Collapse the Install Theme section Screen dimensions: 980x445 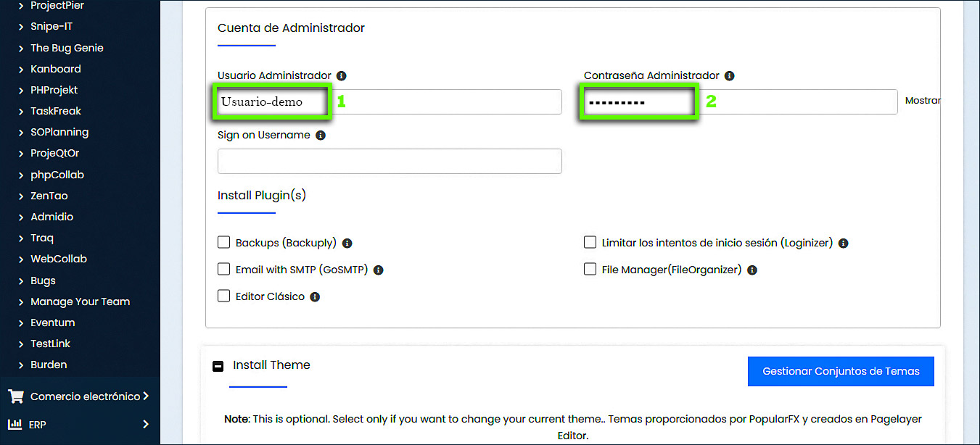coord(218,366)
